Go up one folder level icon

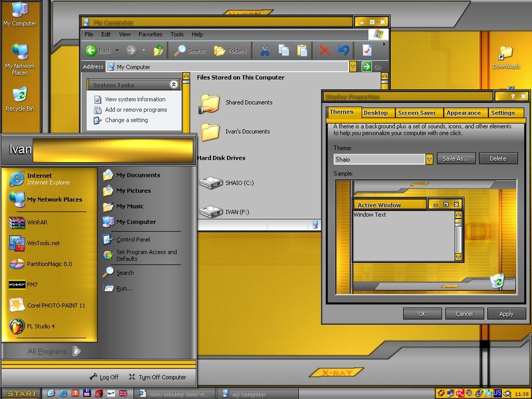[158, 50]
